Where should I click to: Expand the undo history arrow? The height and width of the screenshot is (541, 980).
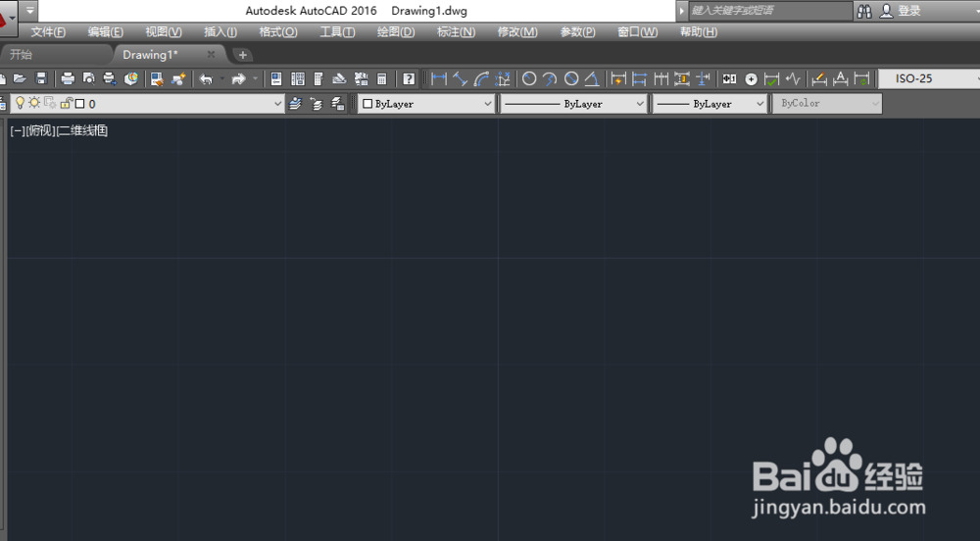(221, 78)
